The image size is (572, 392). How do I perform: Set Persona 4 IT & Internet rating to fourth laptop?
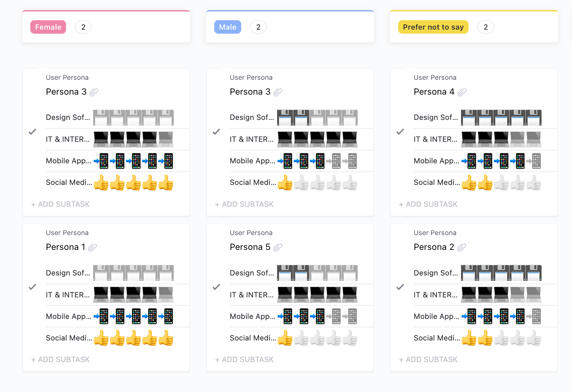click(517, 139)
